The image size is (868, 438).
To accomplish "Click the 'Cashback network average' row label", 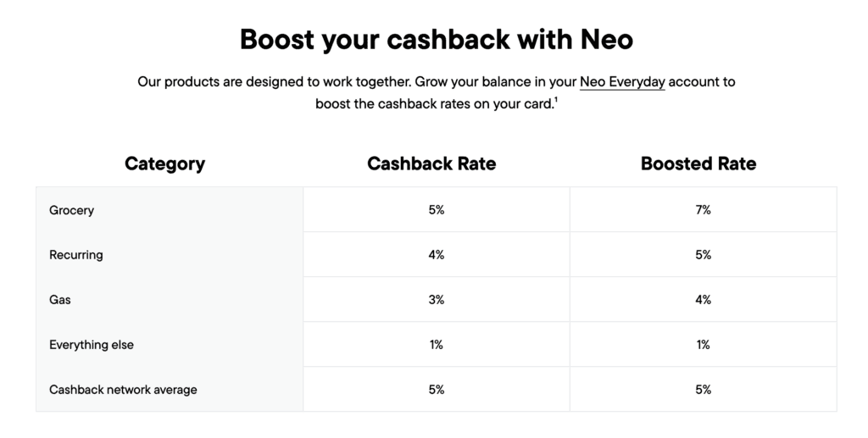I will point(123,390).
